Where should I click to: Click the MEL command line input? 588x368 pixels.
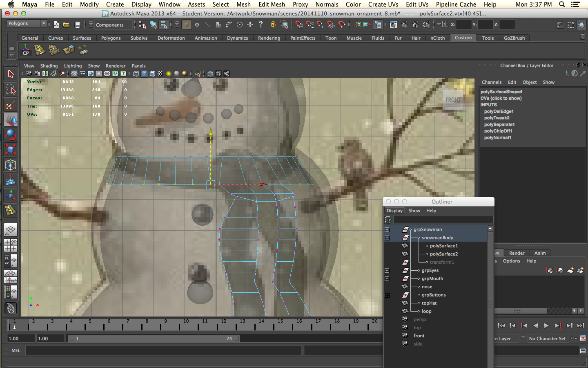163,350
